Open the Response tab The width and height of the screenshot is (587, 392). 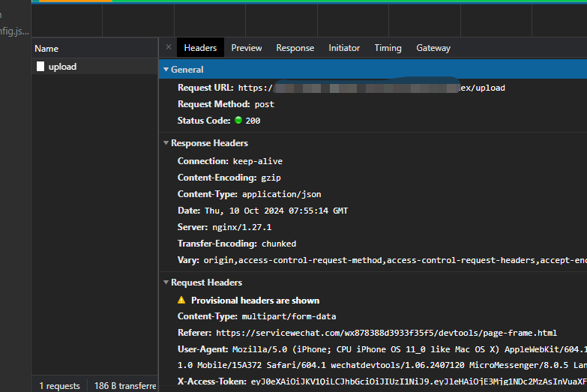[x=295, y=47]
